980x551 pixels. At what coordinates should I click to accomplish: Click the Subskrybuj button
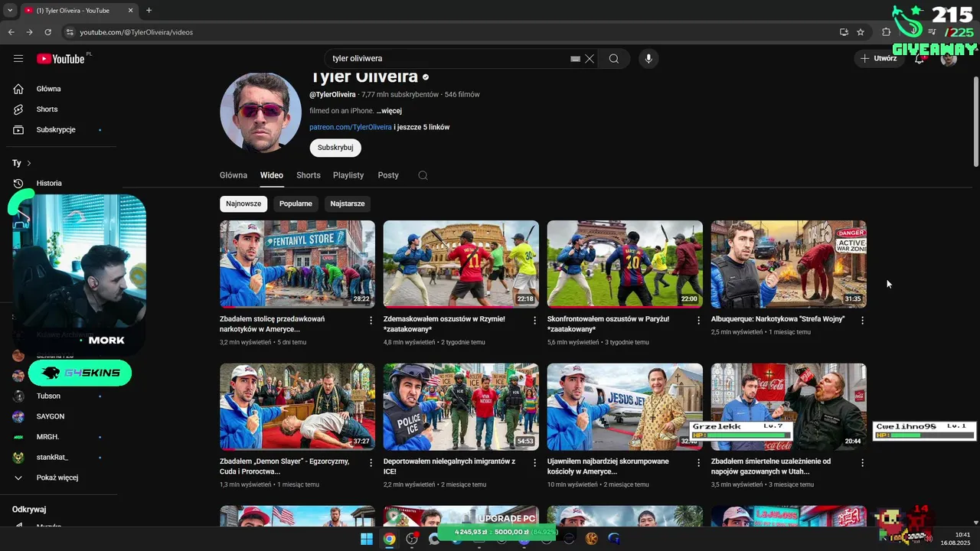pyautogui.click(x=335, y=148)
